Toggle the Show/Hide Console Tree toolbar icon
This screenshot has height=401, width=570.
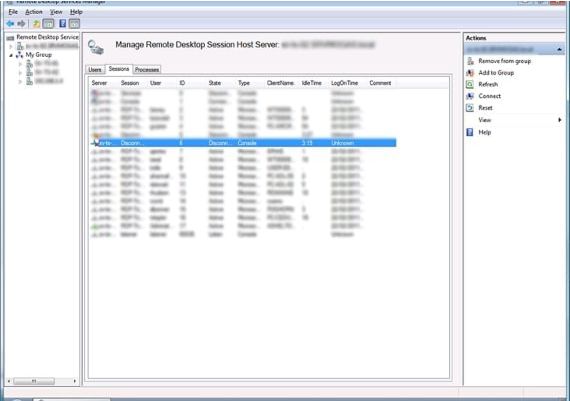pos(48,24)
